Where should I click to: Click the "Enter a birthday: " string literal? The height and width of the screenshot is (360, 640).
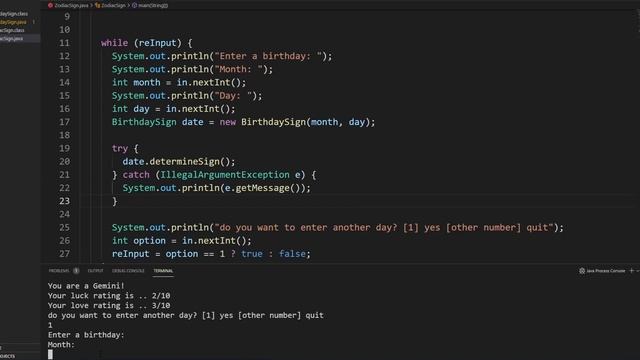pos(268,56)
